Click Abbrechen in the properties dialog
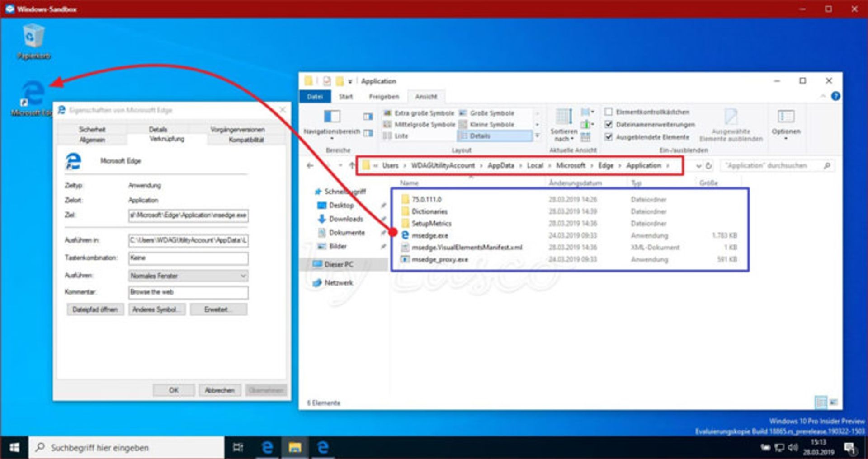 220,389
